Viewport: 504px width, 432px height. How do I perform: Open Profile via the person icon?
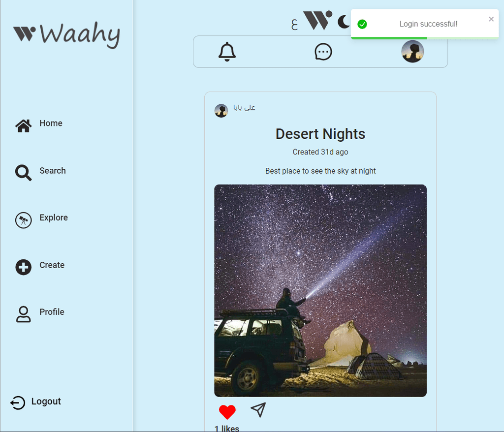coord(24,314)
